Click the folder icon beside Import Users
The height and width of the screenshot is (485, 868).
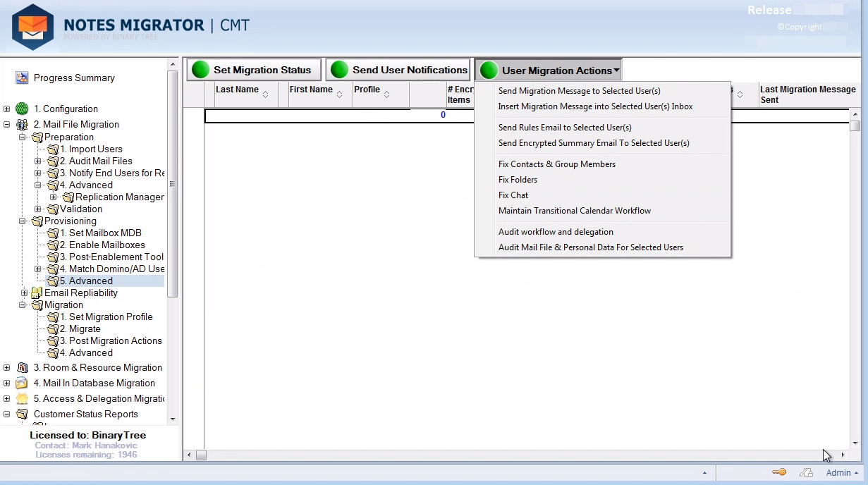coord(53,149)
